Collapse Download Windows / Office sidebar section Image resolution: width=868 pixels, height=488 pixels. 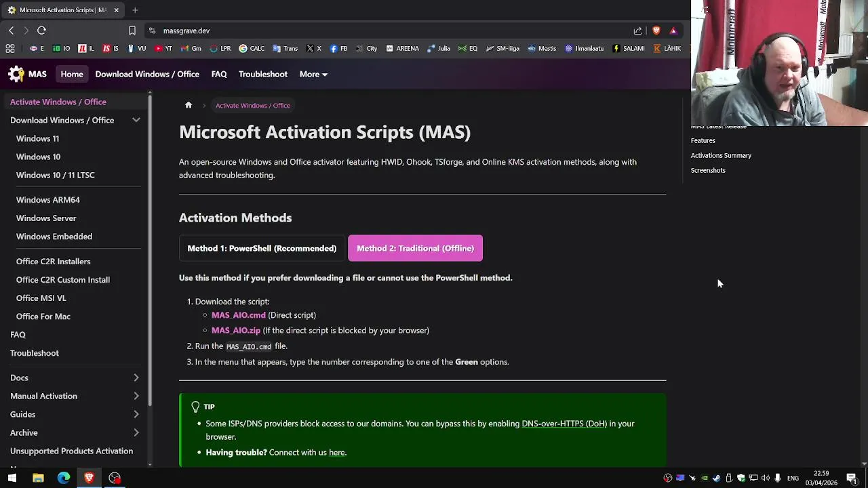tap(136, 120)
